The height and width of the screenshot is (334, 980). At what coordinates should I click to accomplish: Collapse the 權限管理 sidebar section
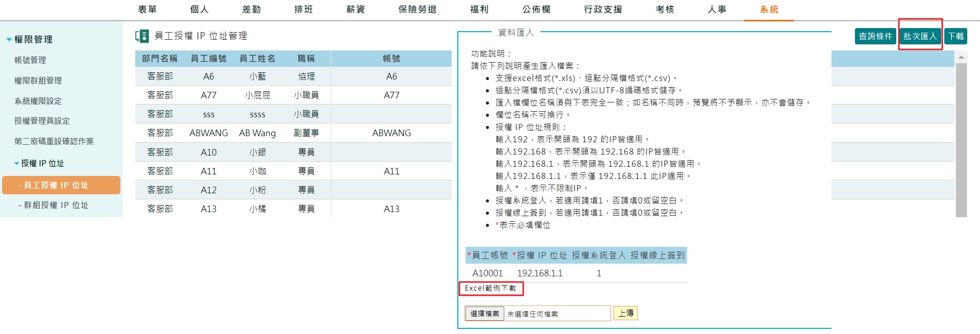9,39
